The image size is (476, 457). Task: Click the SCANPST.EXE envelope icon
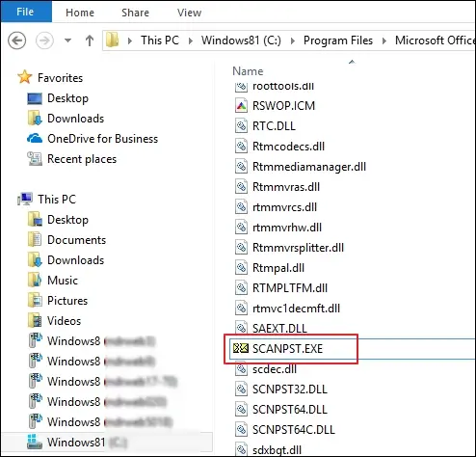pyautogui.click(x=241, y=348)
